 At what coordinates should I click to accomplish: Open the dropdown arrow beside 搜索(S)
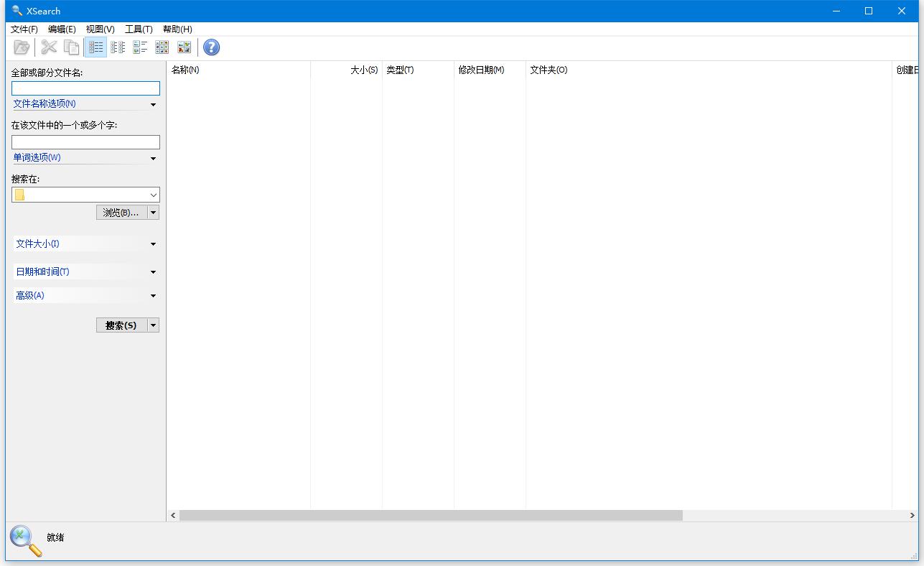pos(153,325)
